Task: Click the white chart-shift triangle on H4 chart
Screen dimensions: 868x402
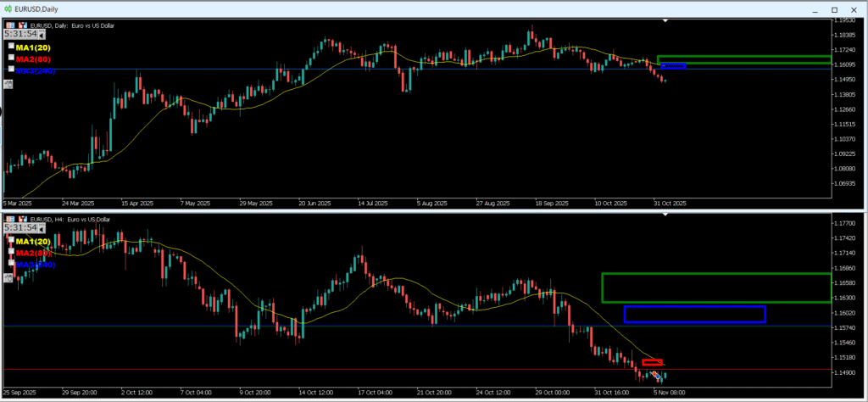Action: [665, 215]
